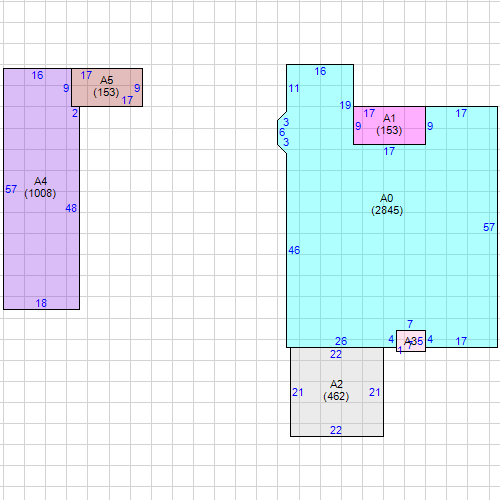Screen dimensions: 500x500
Task: Click dimension 6 on A0's bay notch
Action: tap(282, 132)
